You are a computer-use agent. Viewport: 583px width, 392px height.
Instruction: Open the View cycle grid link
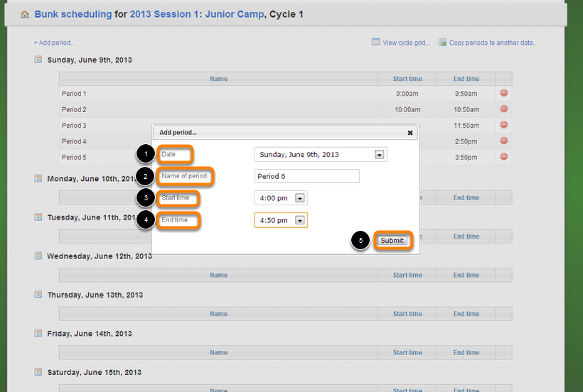(406, 43)
